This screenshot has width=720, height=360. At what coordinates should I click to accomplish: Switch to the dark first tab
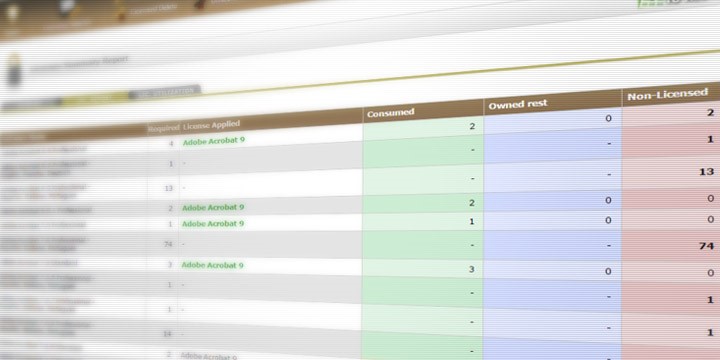tap(31, 104)
